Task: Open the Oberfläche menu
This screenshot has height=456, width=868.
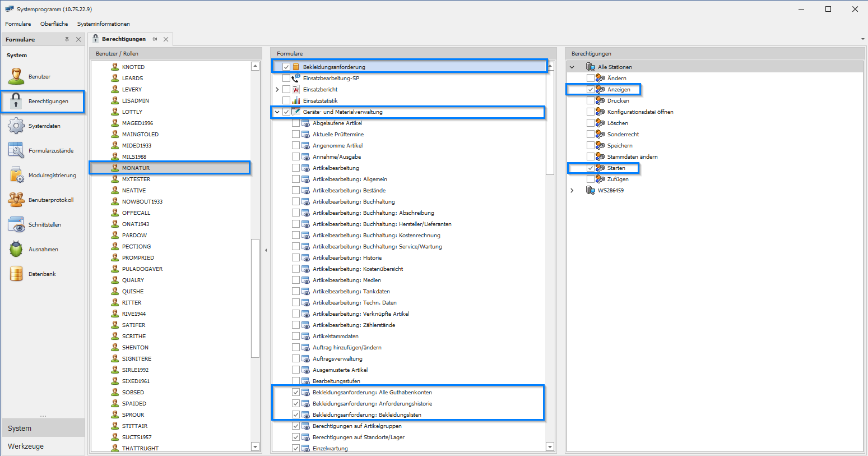Action: [x=54, y=24]
